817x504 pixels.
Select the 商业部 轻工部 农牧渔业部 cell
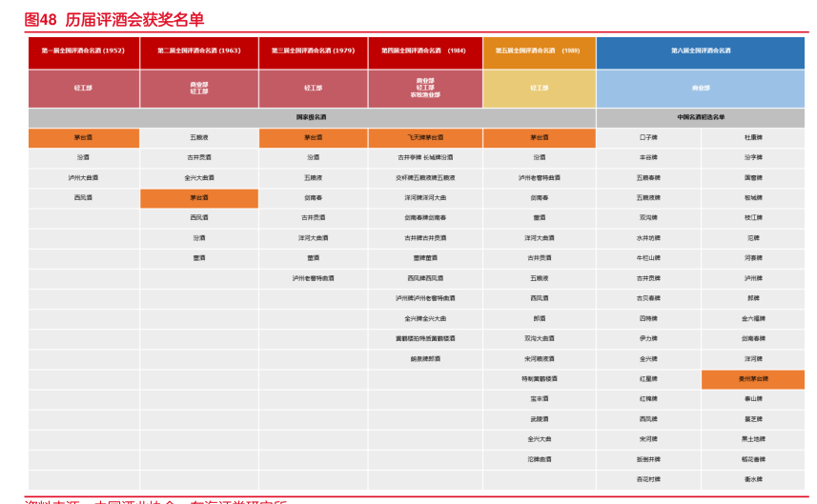(424, 88)
